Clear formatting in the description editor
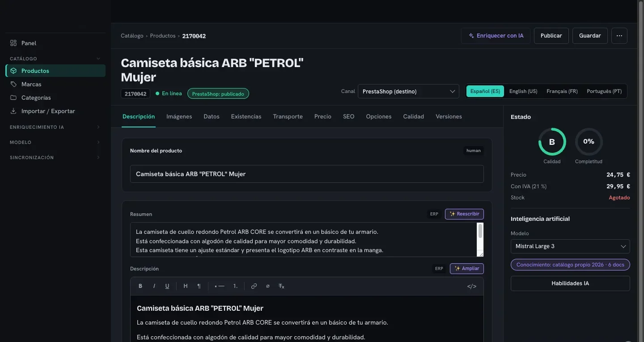Viewport: 644px width, 342px height. point(281,286)
